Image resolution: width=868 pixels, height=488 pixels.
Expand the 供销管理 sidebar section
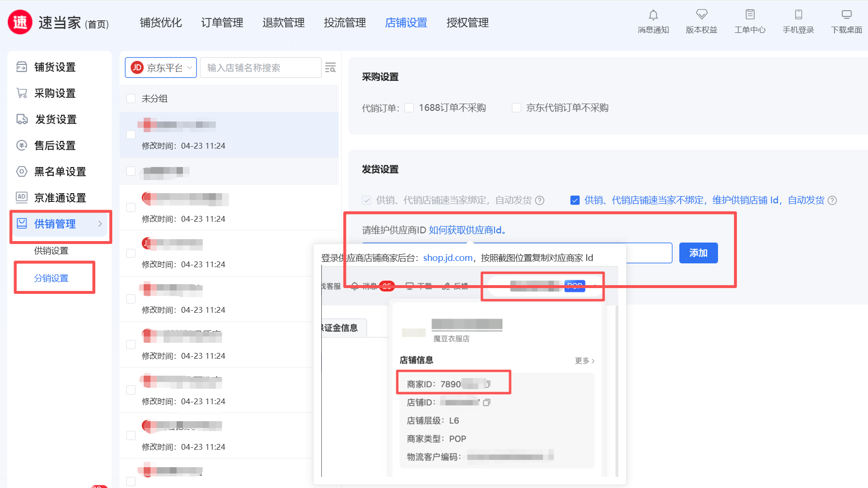60,224
